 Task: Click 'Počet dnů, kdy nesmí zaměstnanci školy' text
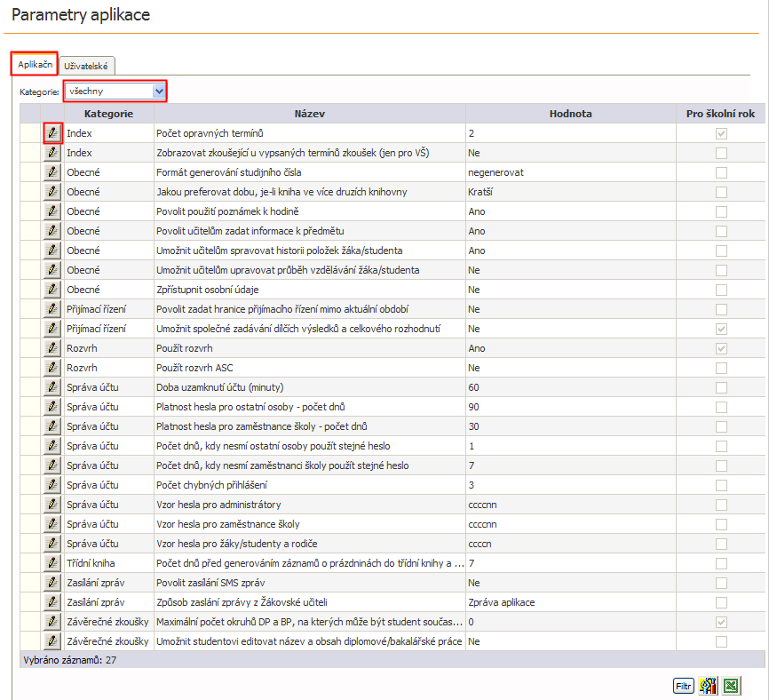click(282, 465)
